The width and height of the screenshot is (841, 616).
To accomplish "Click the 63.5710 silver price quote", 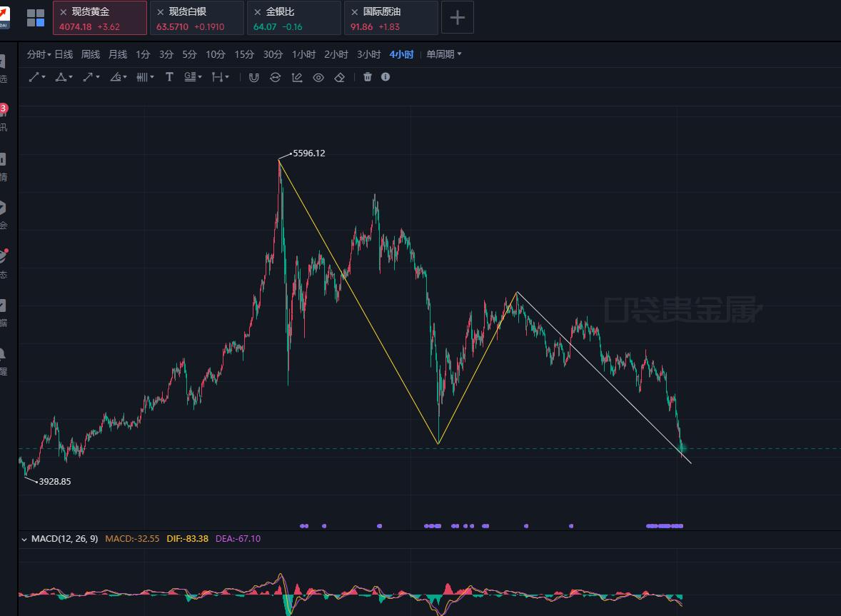I will click(x=172, y=27).
